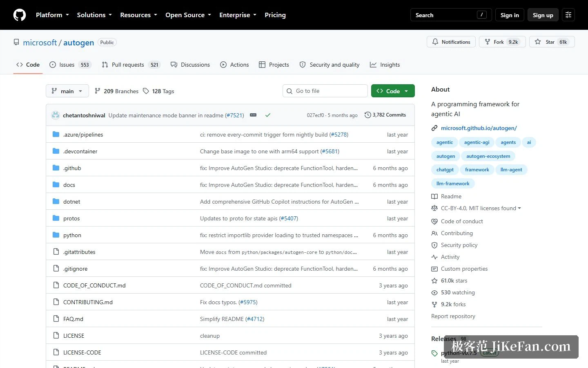
Task: Go to the Insights tab
Action: pyautogui.click(x=385, y=65)
